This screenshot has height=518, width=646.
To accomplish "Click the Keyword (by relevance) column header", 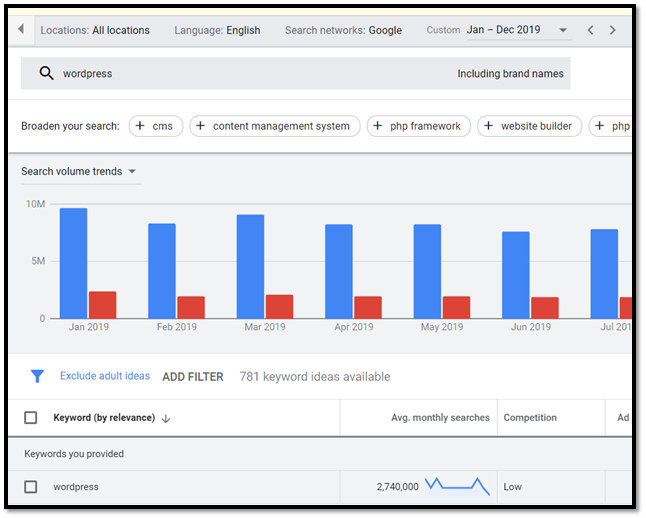I will point(104,418).
